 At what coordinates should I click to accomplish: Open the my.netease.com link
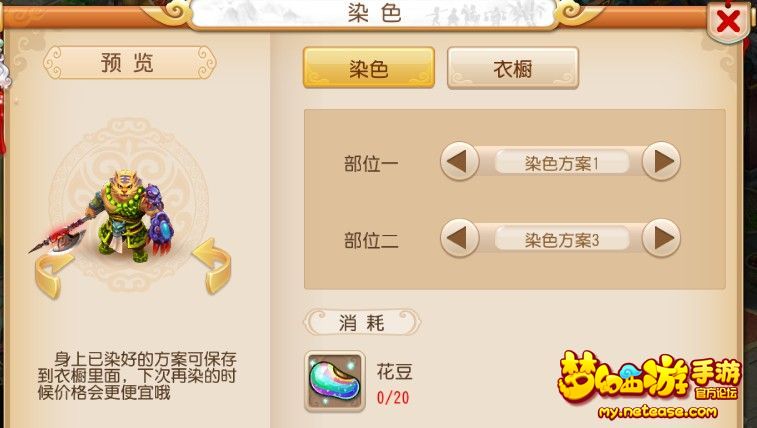[658, 412]
